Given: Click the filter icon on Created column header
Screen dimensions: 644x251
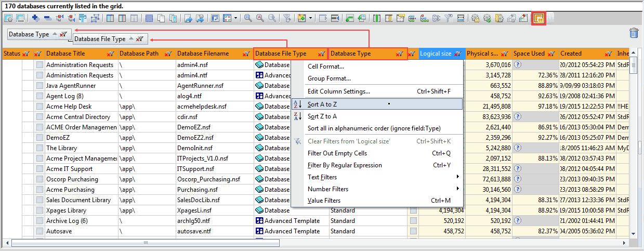Looking at the screenshot, I should [609, 54].
